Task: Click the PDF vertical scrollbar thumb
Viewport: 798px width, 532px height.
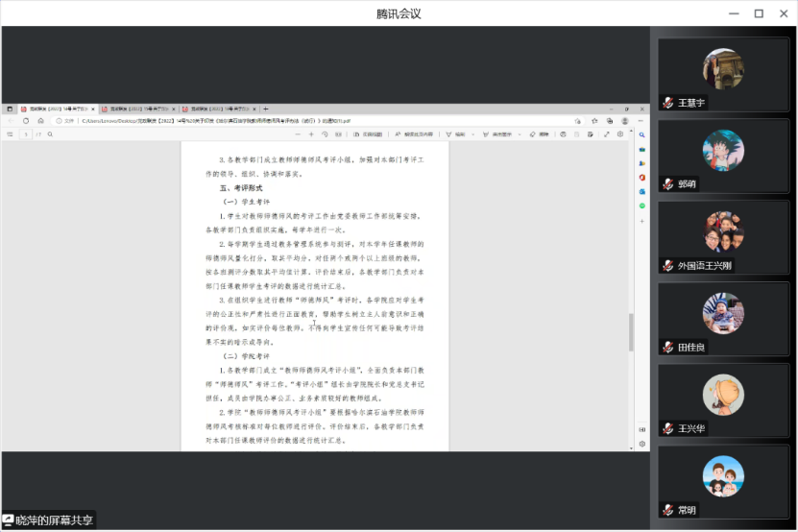Action: pos(631,331)
